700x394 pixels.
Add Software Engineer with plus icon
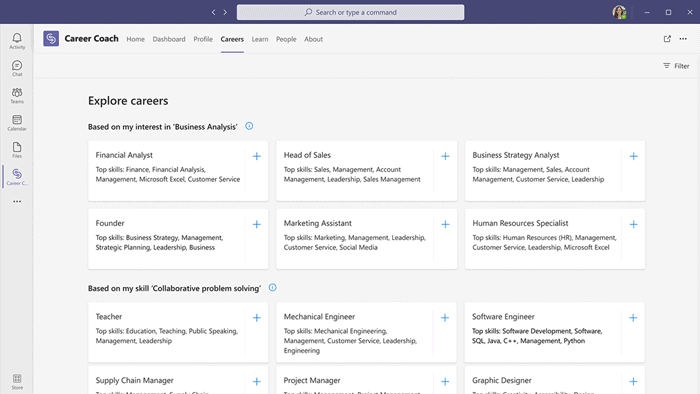633,318
